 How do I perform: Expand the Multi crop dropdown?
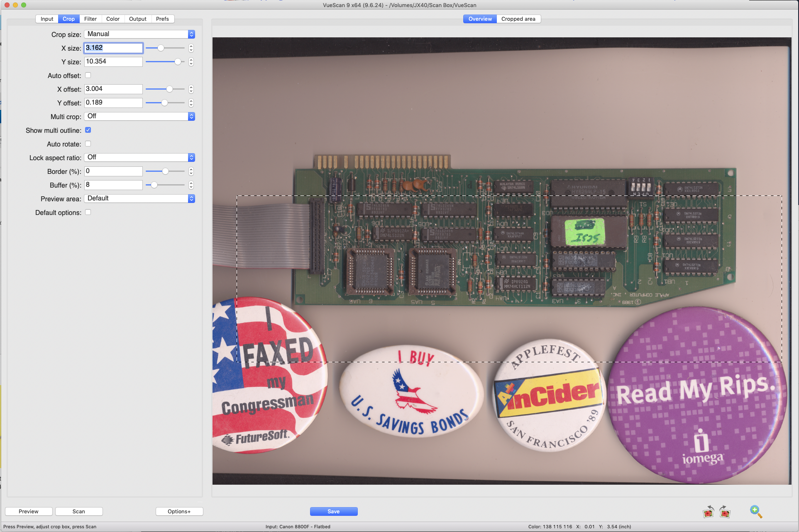[x=139, y=117]
